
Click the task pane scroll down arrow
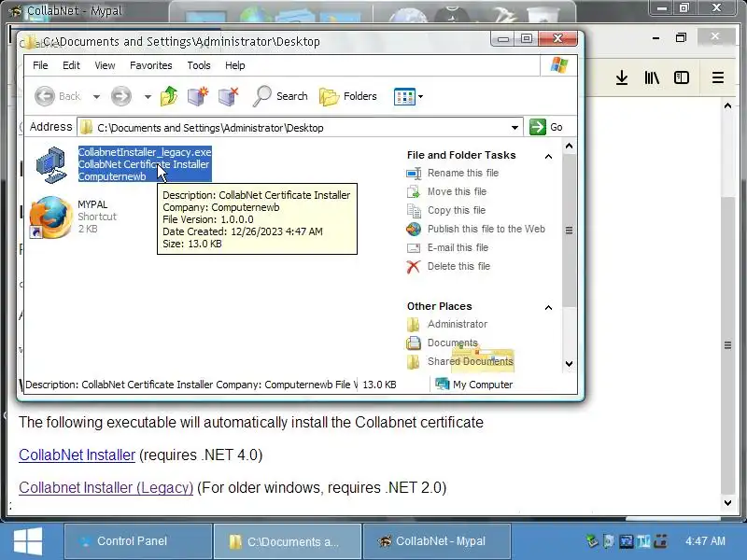[569, 364]
